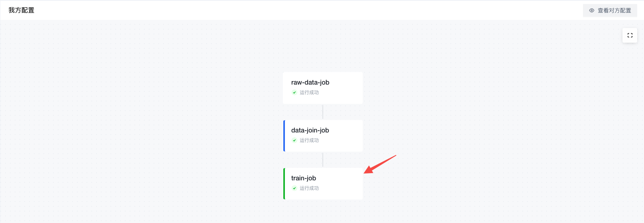Image resolution: width=644 pixels, height=223 pixels.
Task: Select the data-join-job node
Action: [323, 136]
